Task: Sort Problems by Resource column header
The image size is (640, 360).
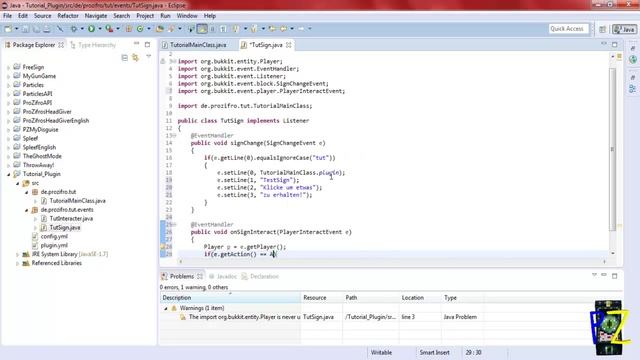Action: click(x=322, y=298)
